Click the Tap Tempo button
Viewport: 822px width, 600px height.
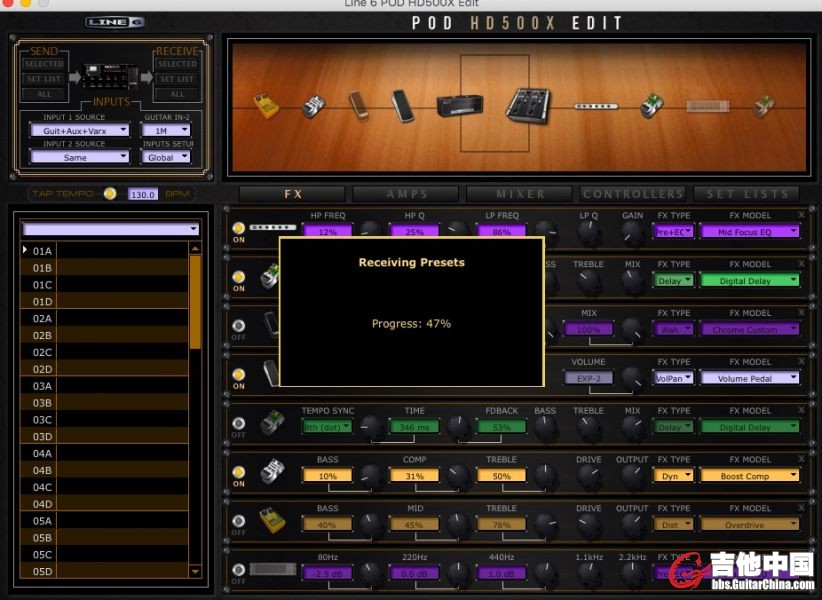[110, 194]
